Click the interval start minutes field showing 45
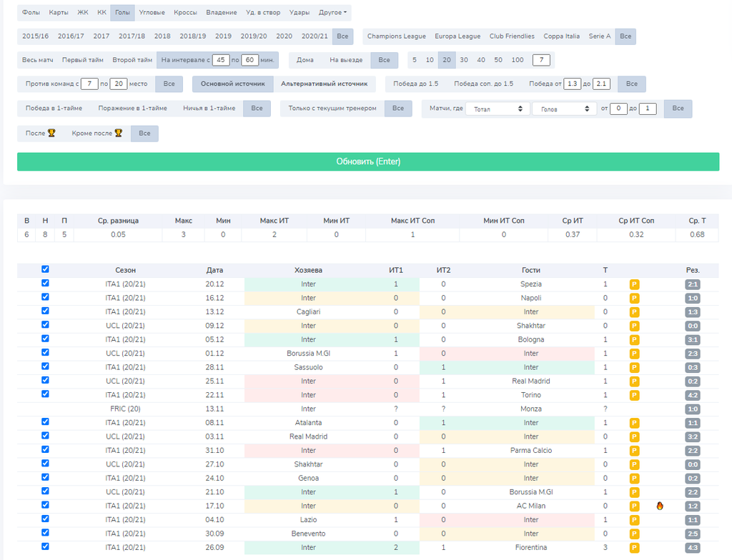This screenshot has width=732, height=560. tap(221, 60)
